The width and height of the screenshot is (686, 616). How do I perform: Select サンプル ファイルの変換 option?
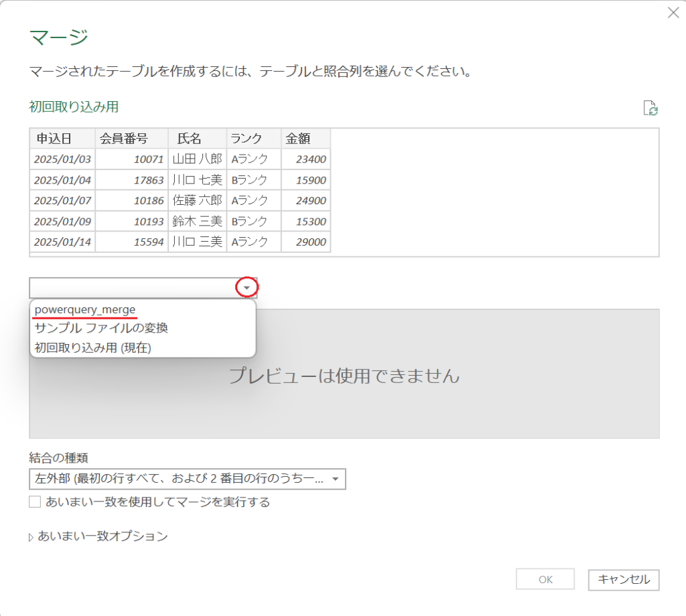(x=100, y=328)
